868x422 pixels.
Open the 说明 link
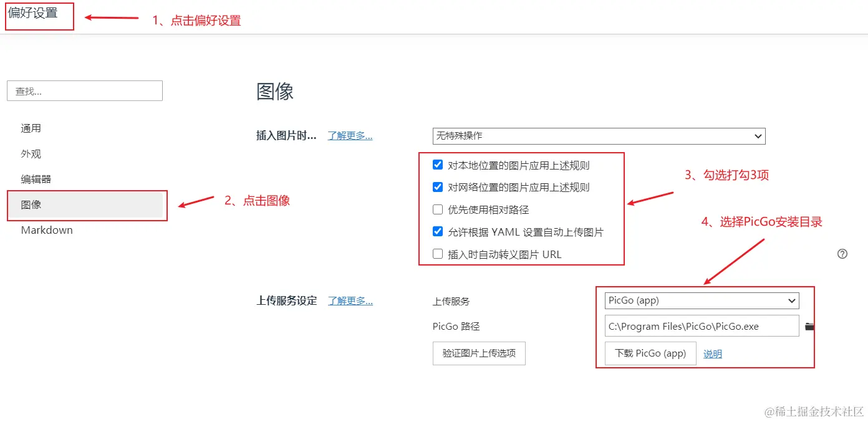713,354
